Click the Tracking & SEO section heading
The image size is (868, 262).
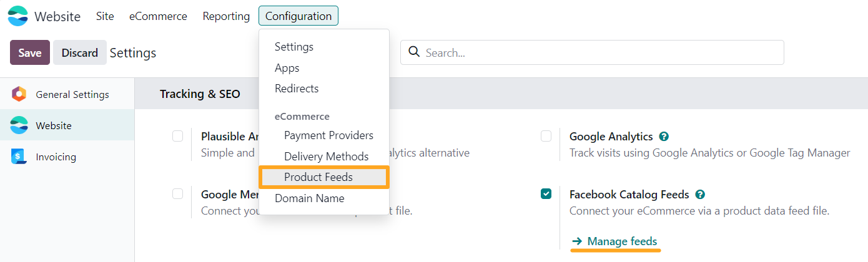(x=200, y=94)
